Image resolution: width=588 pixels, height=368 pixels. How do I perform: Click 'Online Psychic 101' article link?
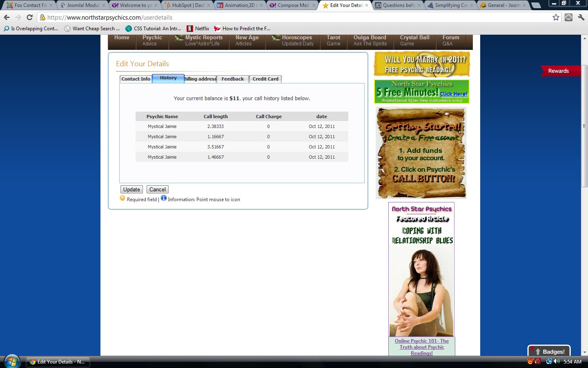422,347
